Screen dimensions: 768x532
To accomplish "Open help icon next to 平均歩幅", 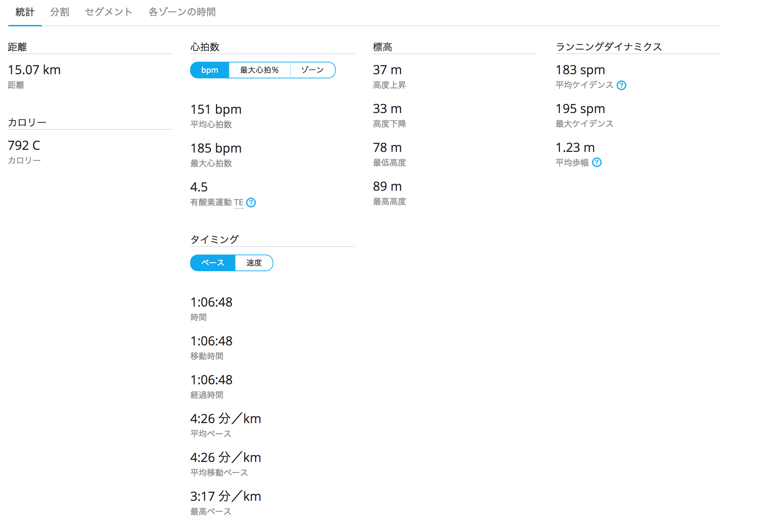I will click(x=597, y=162).
